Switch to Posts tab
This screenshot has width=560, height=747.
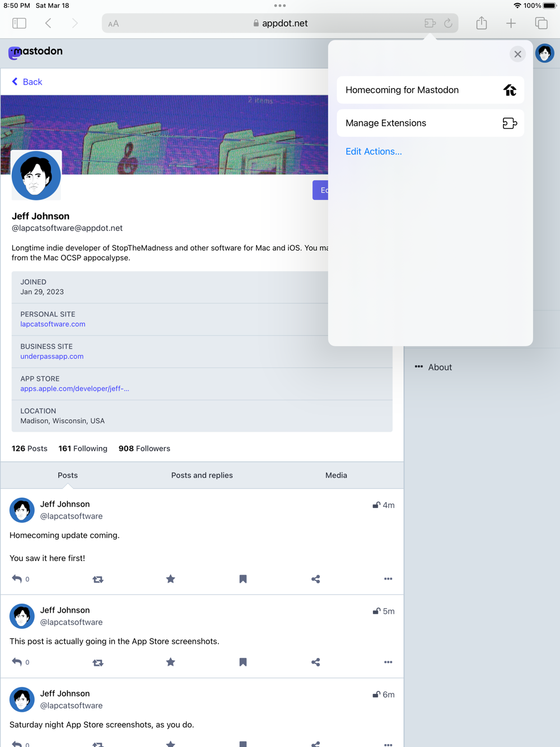pyautogui.click(x=68, y=475)
